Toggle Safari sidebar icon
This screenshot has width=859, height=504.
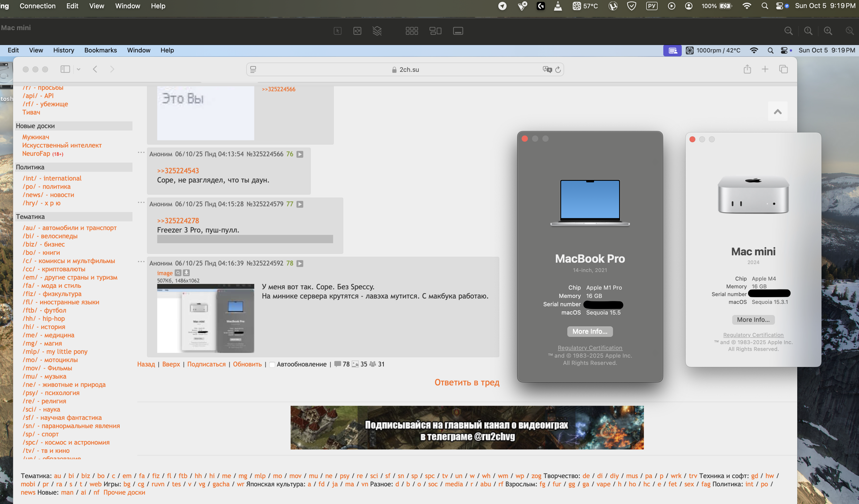coord(65,69)
